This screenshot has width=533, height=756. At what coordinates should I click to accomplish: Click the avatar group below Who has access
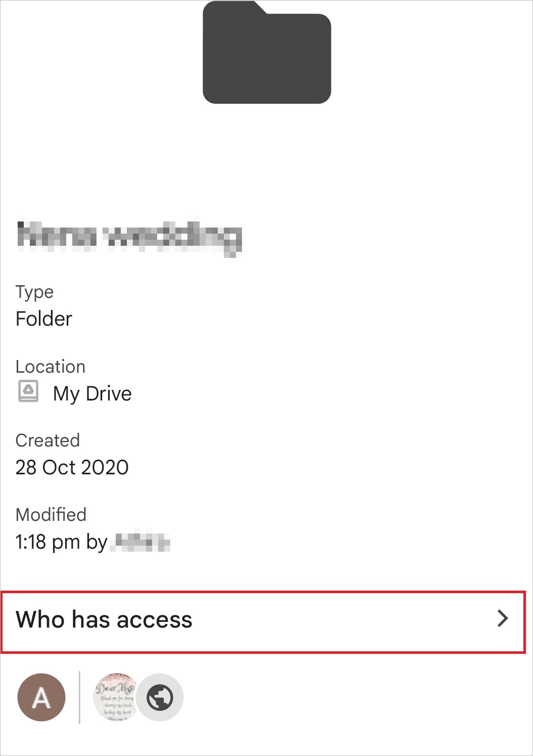[x=101, y=697]
